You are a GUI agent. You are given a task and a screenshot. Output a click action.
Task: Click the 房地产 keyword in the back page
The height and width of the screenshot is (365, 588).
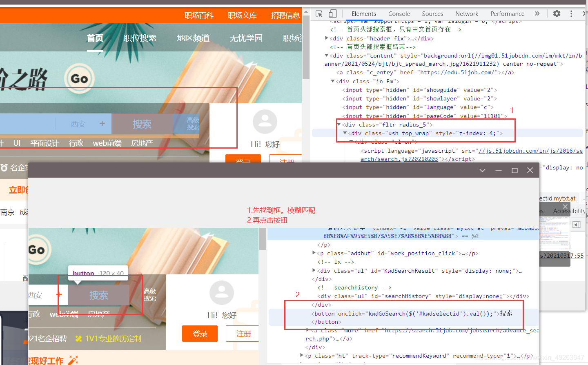[142, 143]
